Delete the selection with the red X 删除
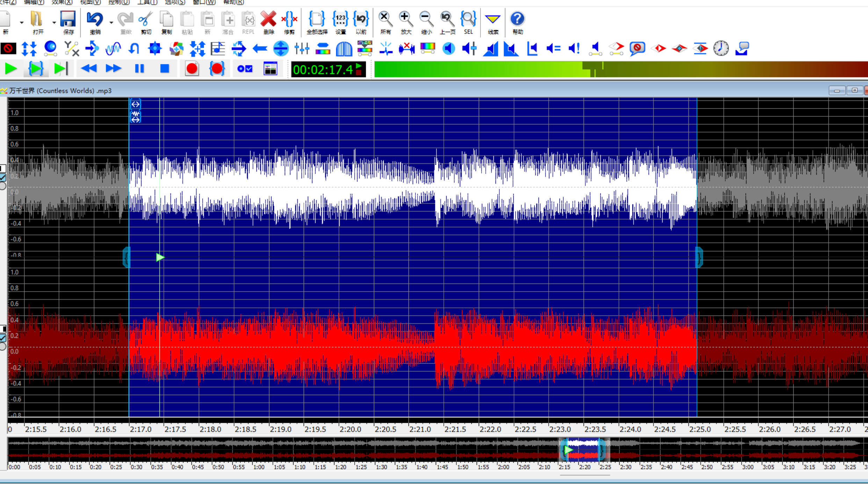This screenshot has width=868, height=484. coord(268,22)
